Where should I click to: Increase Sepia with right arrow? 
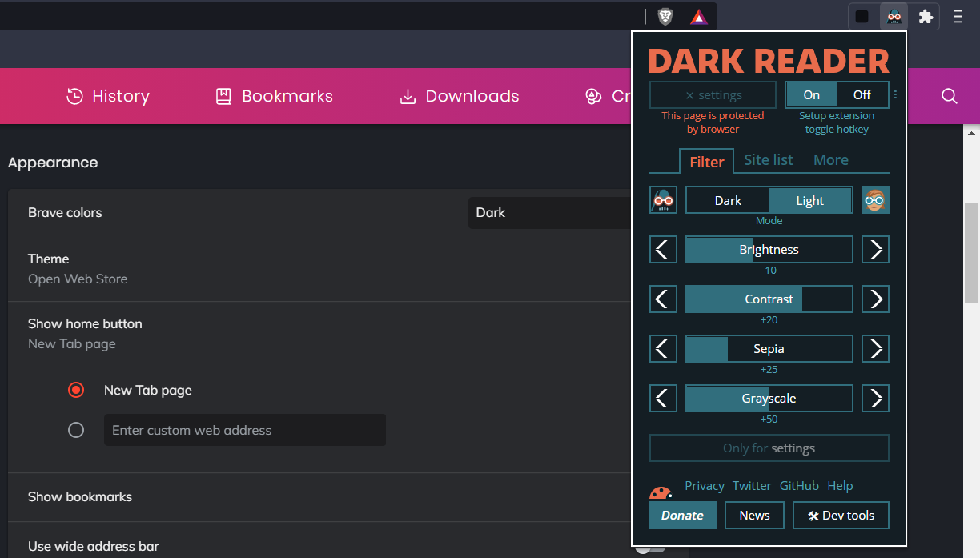tap(875, 349)
